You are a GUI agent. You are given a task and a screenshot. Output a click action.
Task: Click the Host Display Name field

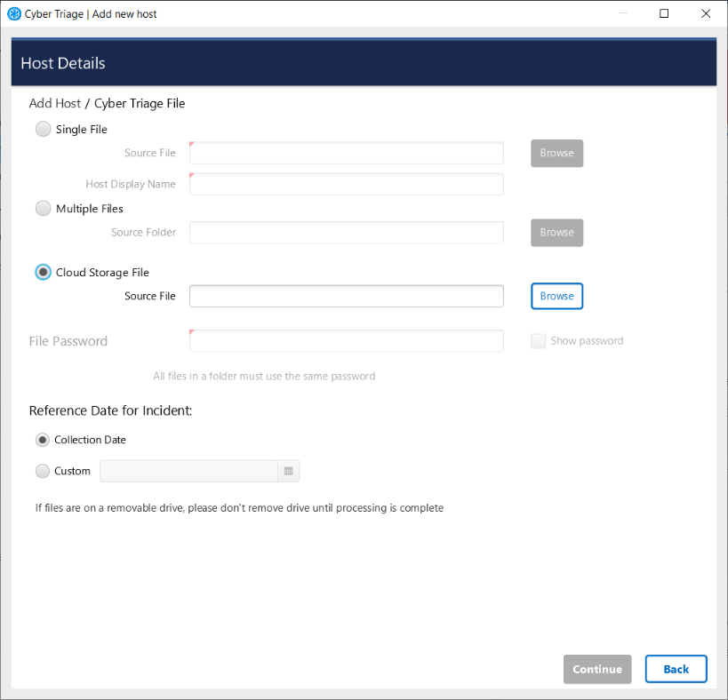pyautogui.click(x=346, y=184)
